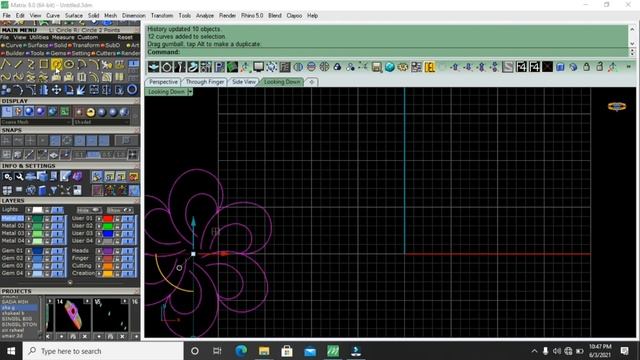Image resolution: width=640 pixels, height=360 pixels.
Task: Switch to the Side View tab
Action: coord(244,82)
